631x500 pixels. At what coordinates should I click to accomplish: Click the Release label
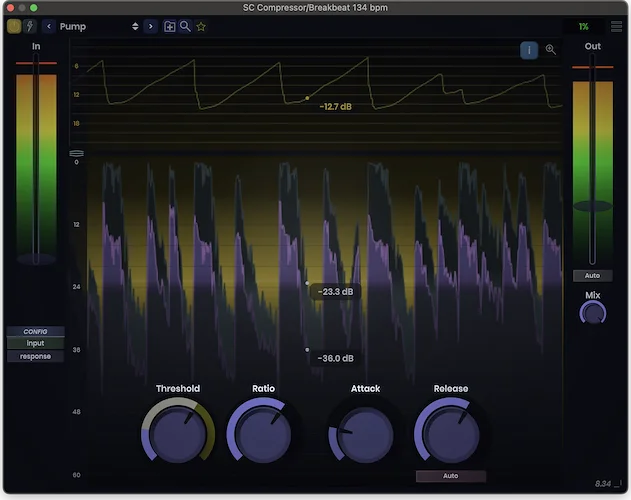[x=451, y=388]
